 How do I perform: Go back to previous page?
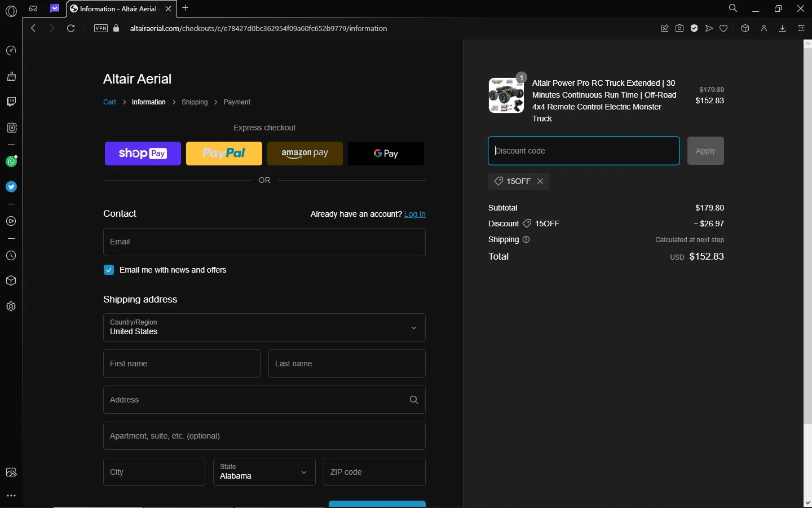pyautogui.click(x=33, y=28)
